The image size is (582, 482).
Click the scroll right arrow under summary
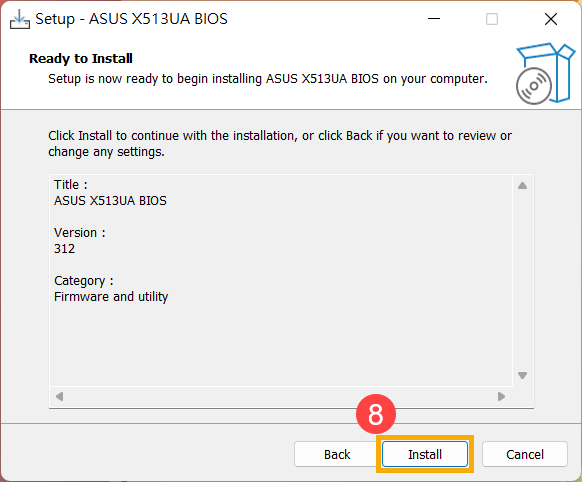tap(501, 397)
